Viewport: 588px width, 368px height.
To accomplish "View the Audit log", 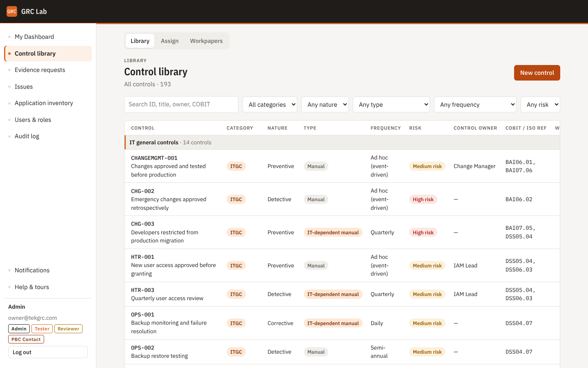I will tap(48, 136).
